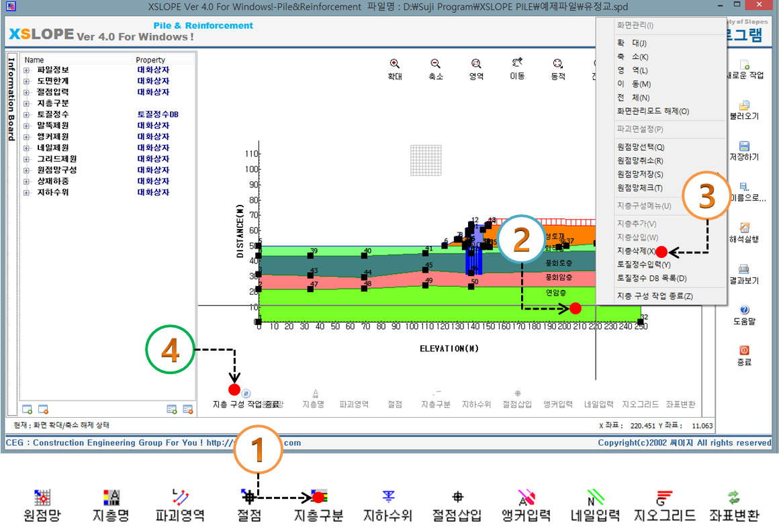Open help with the 도움말 icon
The image size is (779, 532).
pyautogui.click(x=744, y=310)
